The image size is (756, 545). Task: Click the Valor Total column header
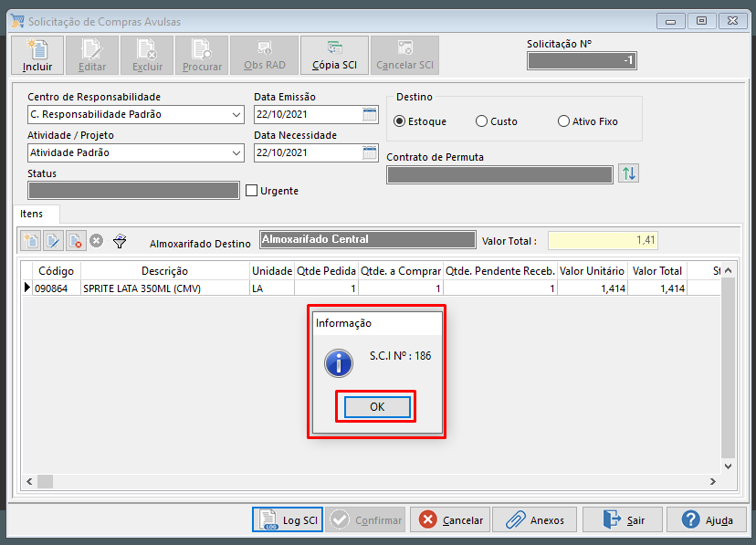click(657, 271)
